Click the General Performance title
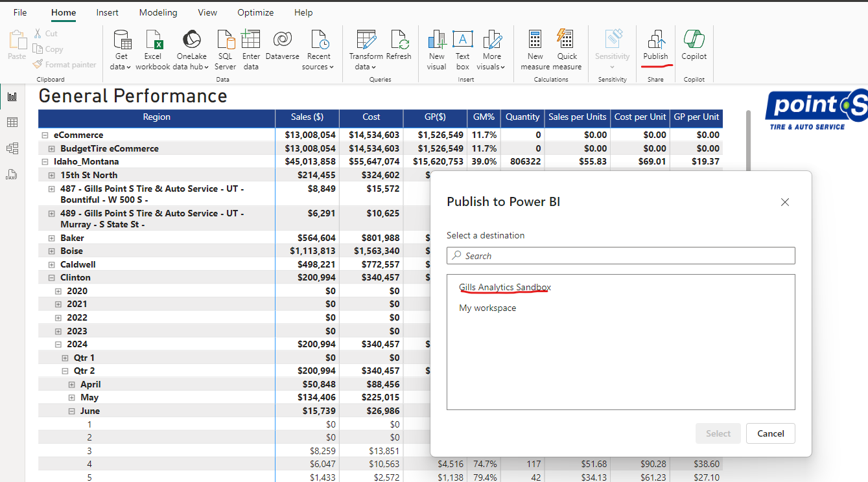The height and width of the screenshot is (482, 868). [x=133, y=96]
